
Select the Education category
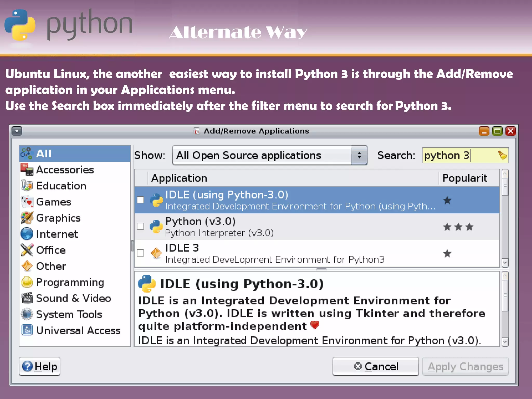pyautogui.click(x=75, y=186)
